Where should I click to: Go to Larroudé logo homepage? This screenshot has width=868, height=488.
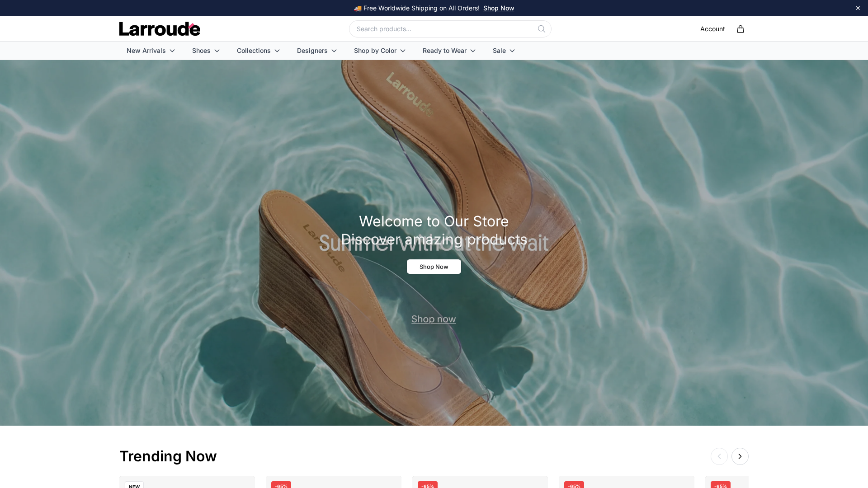[160, 29]
